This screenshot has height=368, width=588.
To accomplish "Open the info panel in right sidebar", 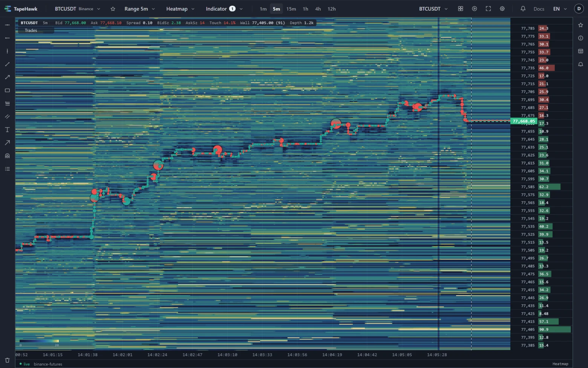I will (580, 38).
